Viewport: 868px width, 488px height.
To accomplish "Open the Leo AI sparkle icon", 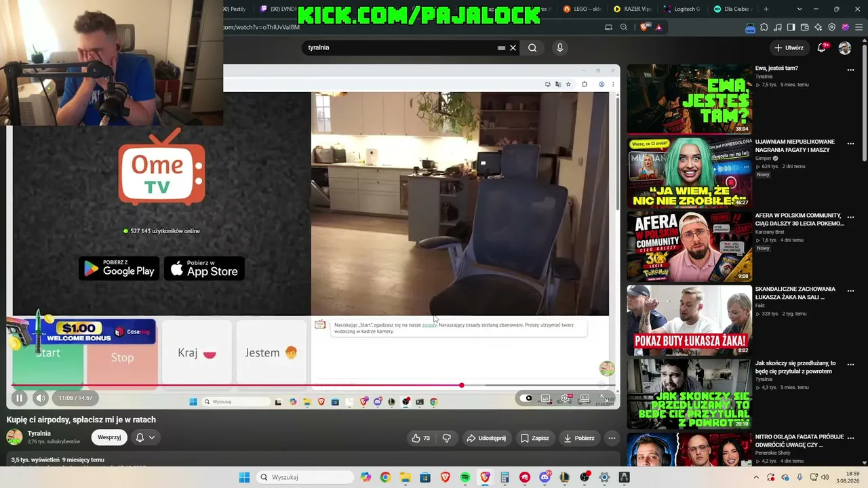I will click(818, 27).
